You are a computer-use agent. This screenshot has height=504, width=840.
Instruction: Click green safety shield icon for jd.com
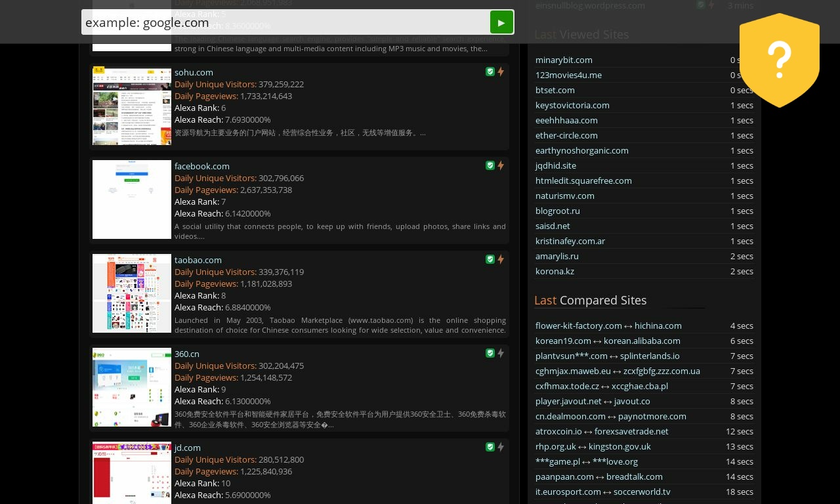[490, 447]
